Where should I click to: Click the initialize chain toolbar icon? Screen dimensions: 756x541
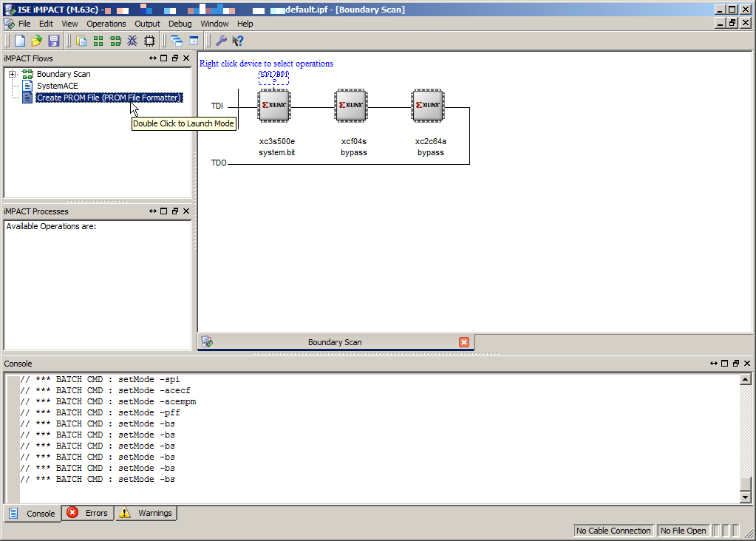point(115,41)
